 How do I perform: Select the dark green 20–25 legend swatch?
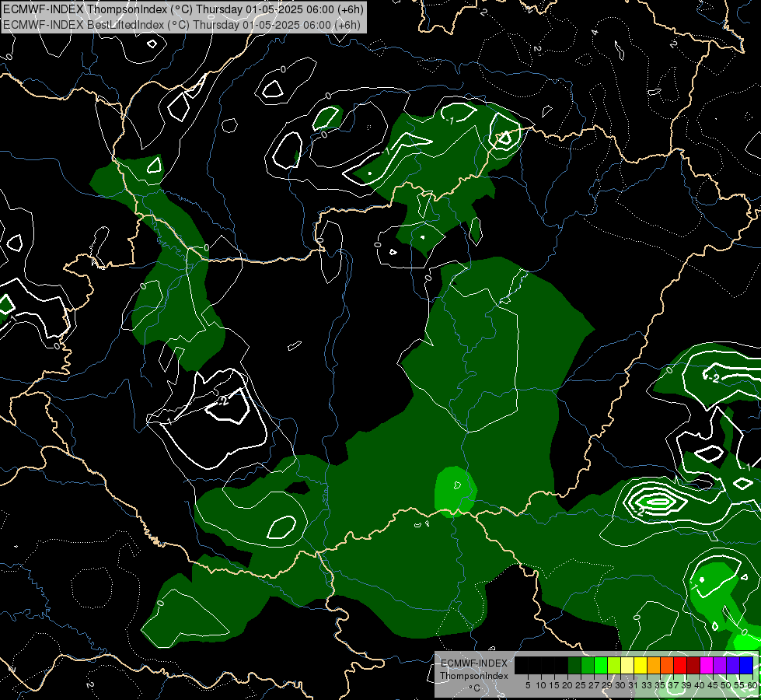[x=574, y=665]
